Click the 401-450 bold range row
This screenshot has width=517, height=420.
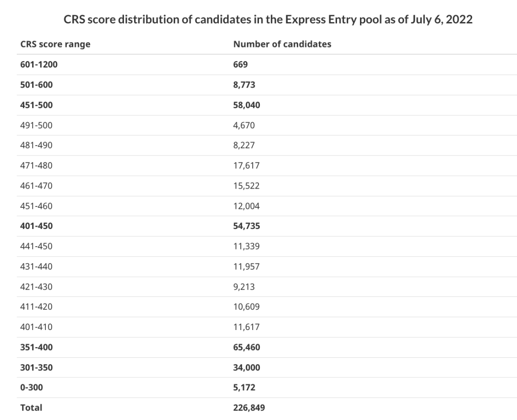coord(267,226)
